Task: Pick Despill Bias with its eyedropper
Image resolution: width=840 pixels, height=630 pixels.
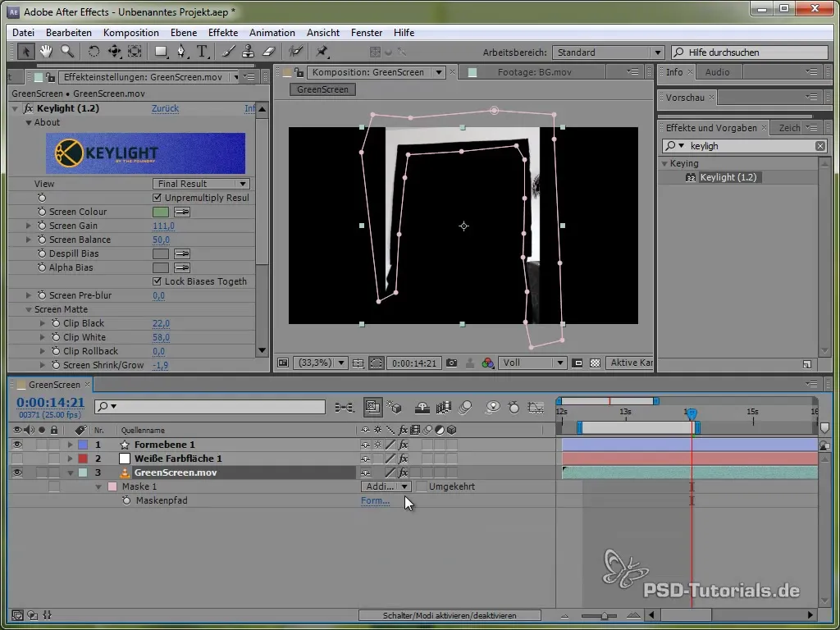Action: click(181, 254)
